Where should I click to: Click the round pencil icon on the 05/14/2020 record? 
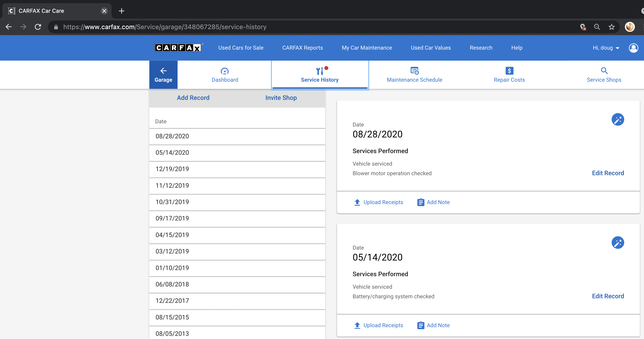coord(618,243)
